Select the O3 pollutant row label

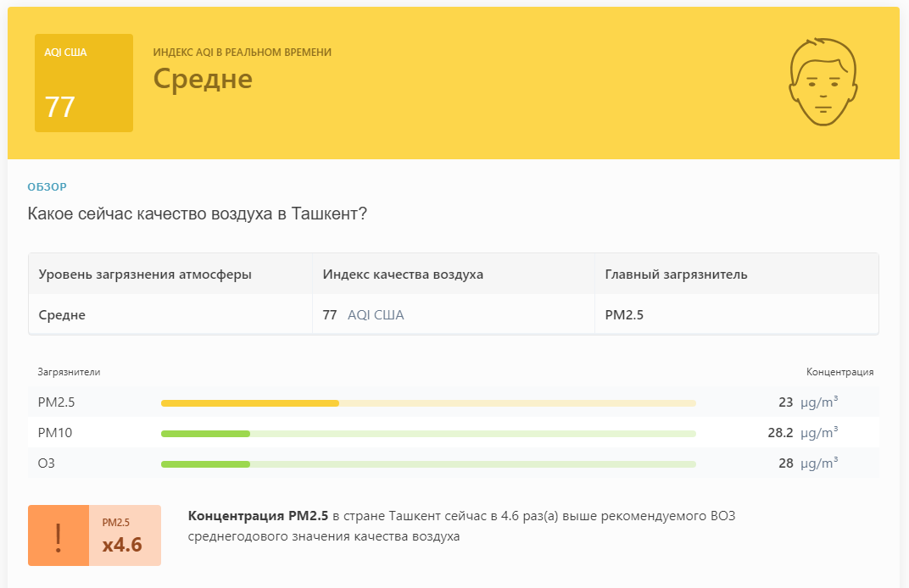(47, 463)
